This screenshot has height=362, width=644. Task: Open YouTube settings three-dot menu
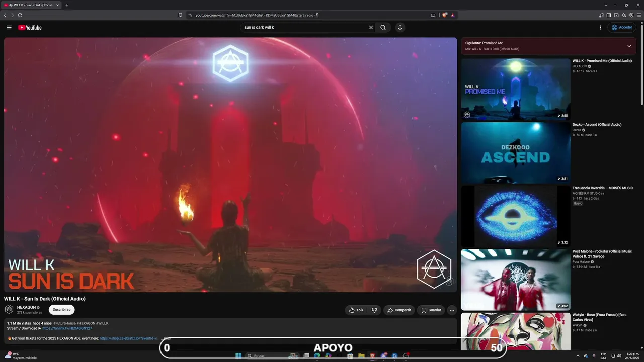click(600, 28)
